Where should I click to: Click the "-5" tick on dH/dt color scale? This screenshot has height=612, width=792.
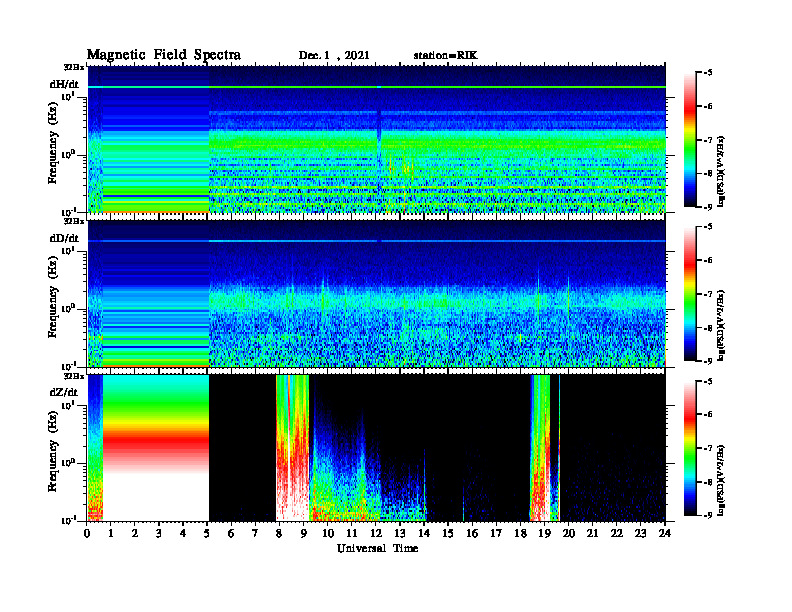point(707,73)
